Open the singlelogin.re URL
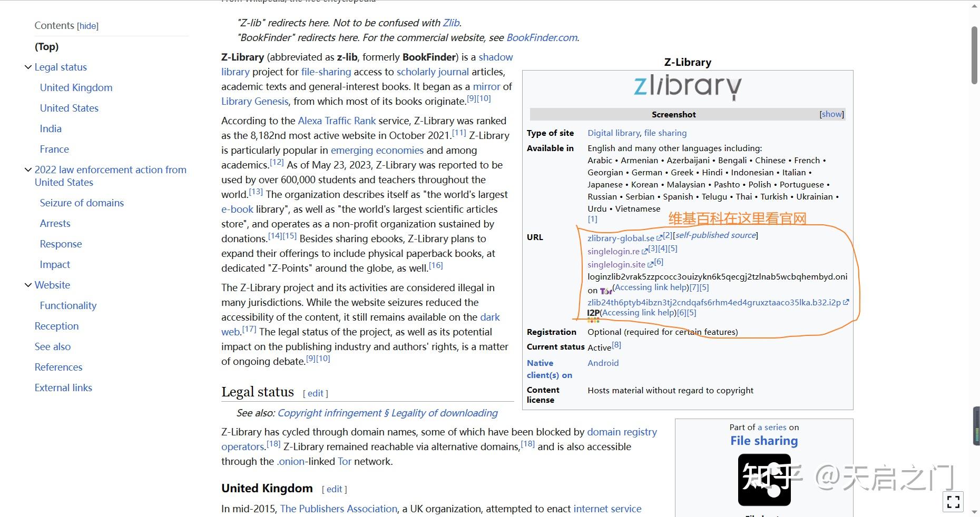The width and height of the screenshot is (980, 517). 613,252
